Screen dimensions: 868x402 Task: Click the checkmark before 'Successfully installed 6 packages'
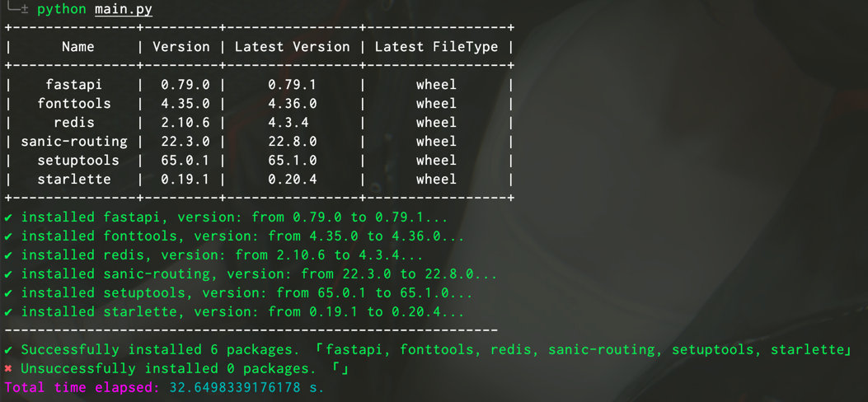coord(8,350)
